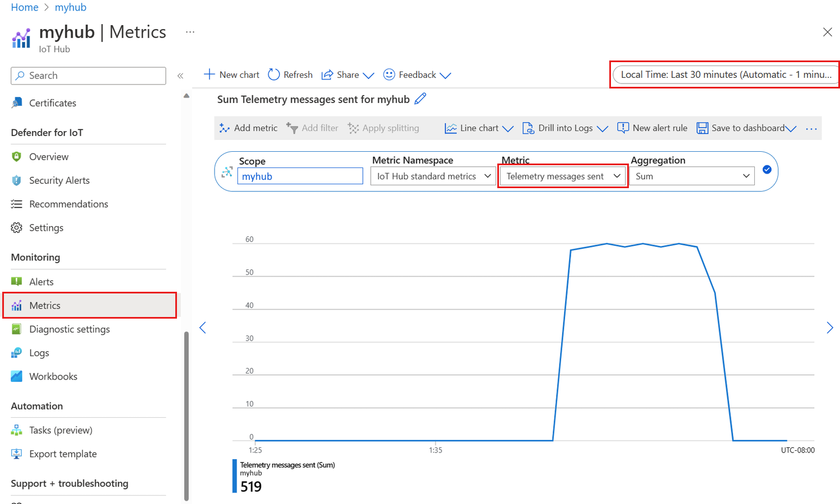Click the myhub breadcrumb link
Viewport: 840px width, 504px height.
71,7
